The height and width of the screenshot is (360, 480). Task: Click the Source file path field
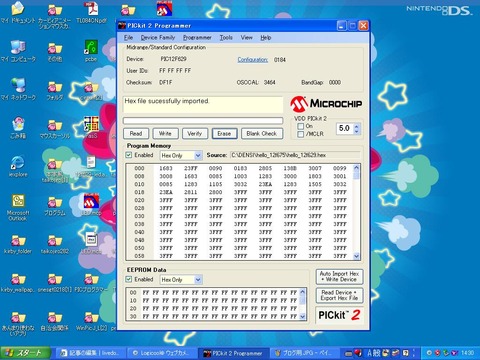(x=295, y=155)
